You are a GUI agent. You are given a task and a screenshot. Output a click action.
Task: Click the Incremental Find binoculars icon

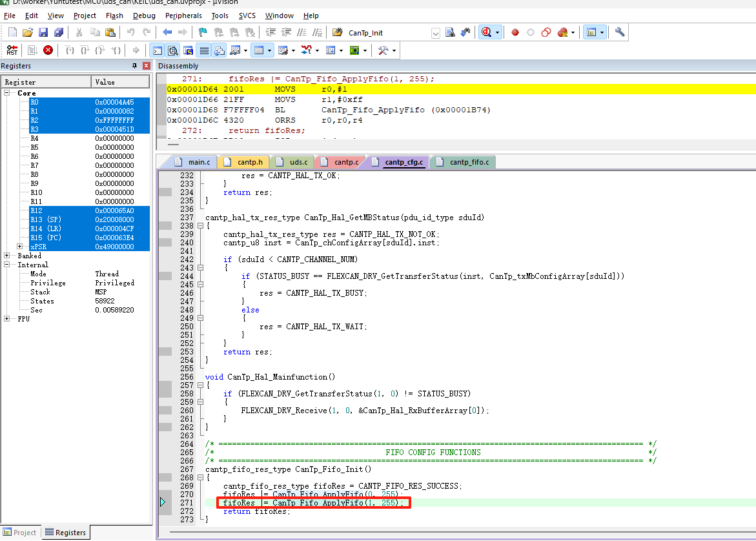(465, 33)
